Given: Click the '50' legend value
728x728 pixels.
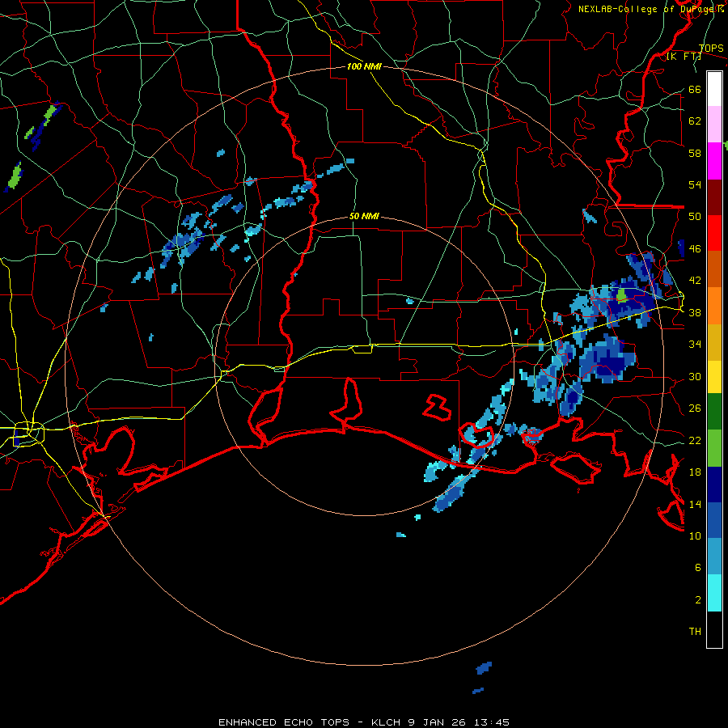Looking at the screenshot, I should tap(695, 216).
